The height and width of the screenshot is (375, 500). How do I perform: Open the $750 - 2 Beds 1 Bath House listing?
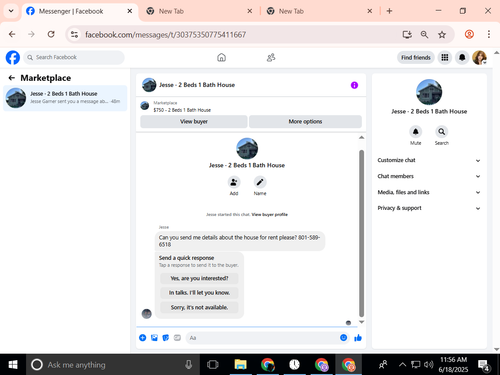click(x=182, y=110)
